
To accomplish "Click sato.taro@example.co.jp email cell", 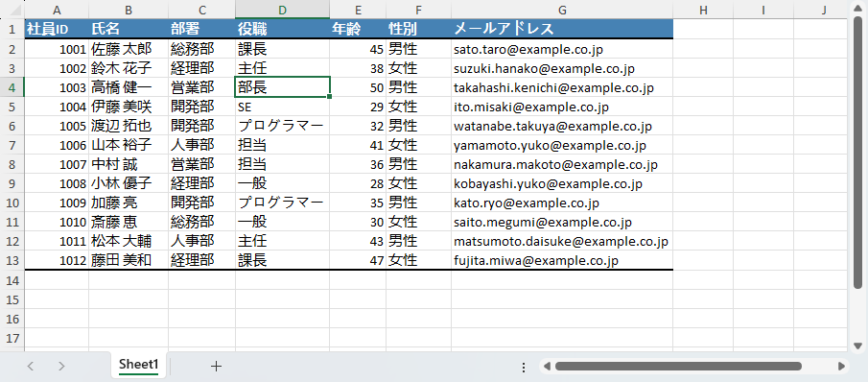I will point(562,49).
